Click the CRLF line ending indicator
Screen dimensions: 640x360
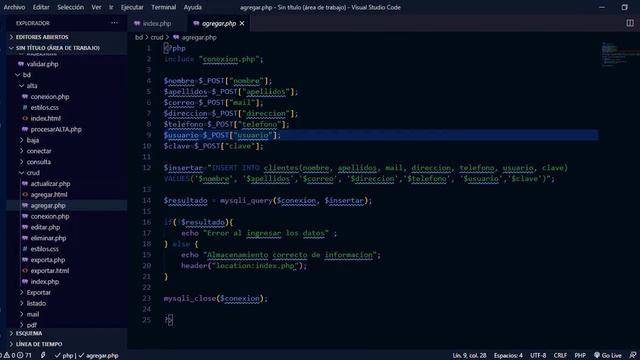(x=560, y=356)
